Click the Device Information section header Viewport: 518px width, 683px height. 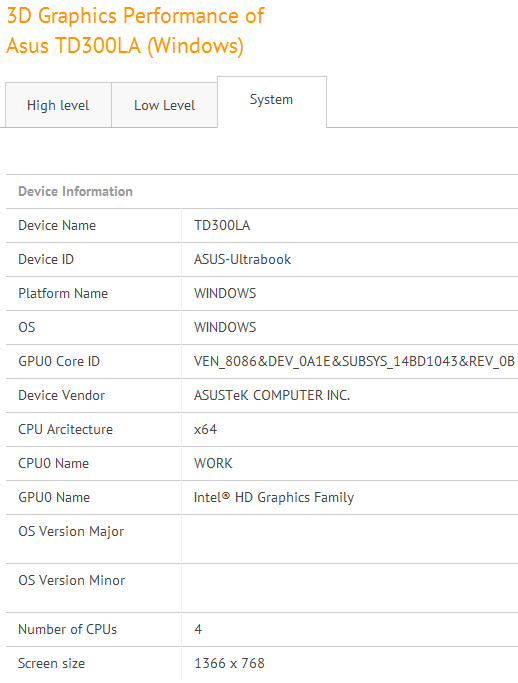(75, 192)
